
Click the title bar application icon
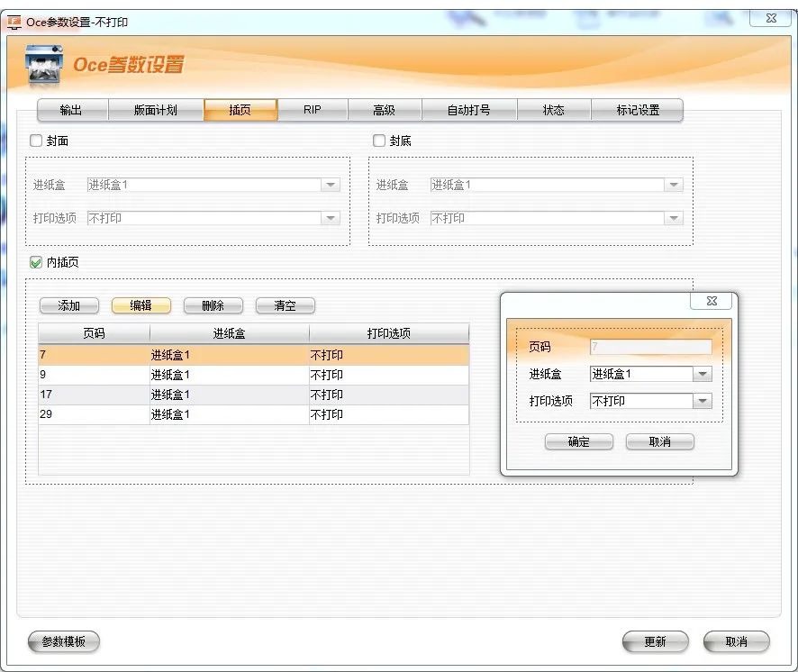coord(14,23)
